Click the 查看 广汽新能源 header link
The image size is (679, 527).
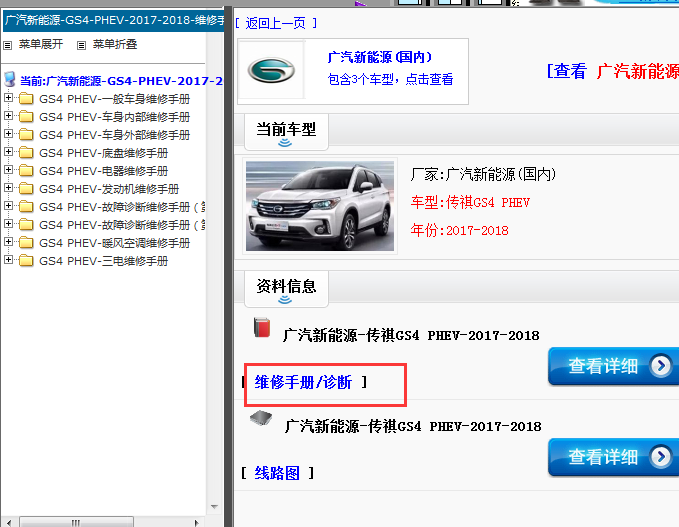pyautogui.click(x=613, y=71)
